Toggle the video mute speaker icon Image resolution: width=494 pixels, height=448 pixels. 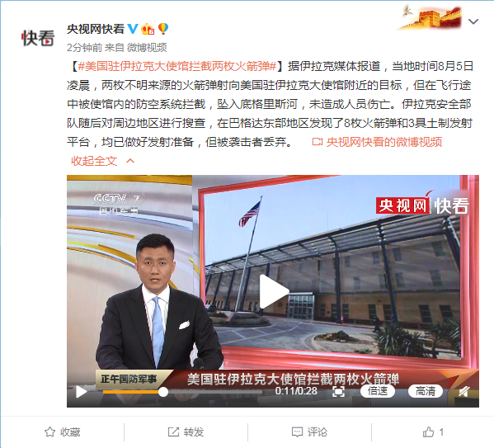click(x=463, y=392)
